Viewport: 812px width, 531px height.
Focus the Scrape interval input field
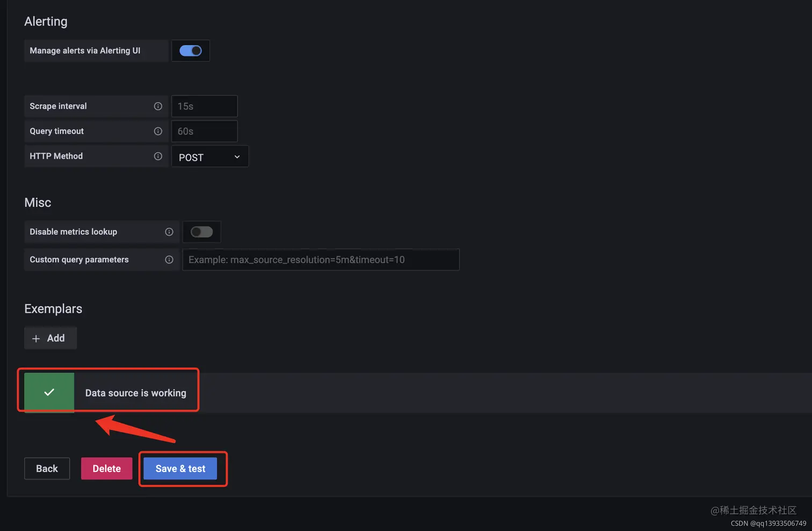click(204, 106)
